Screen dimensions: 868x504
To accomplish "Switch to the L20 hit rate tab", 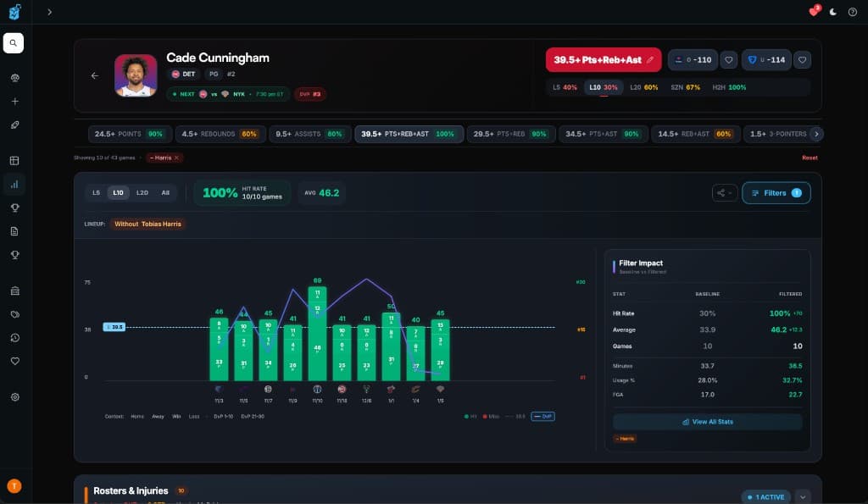I will pos(141,192).
